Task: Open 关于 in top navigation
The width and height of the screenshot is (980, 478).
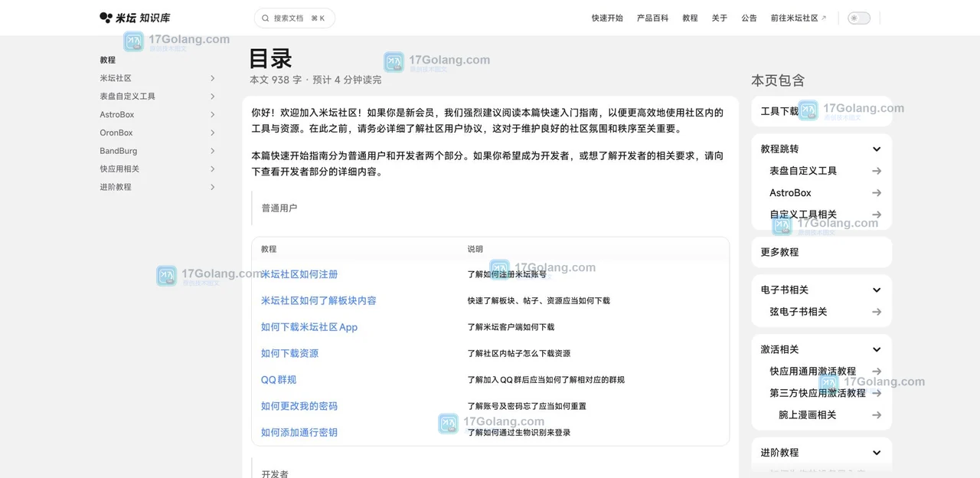Action: (x=720, y=18)
